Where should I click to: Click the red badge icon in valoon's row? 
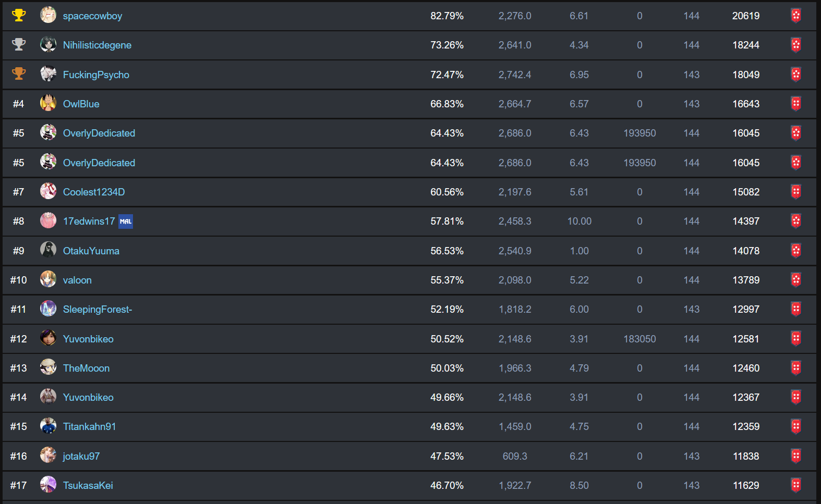796,280
